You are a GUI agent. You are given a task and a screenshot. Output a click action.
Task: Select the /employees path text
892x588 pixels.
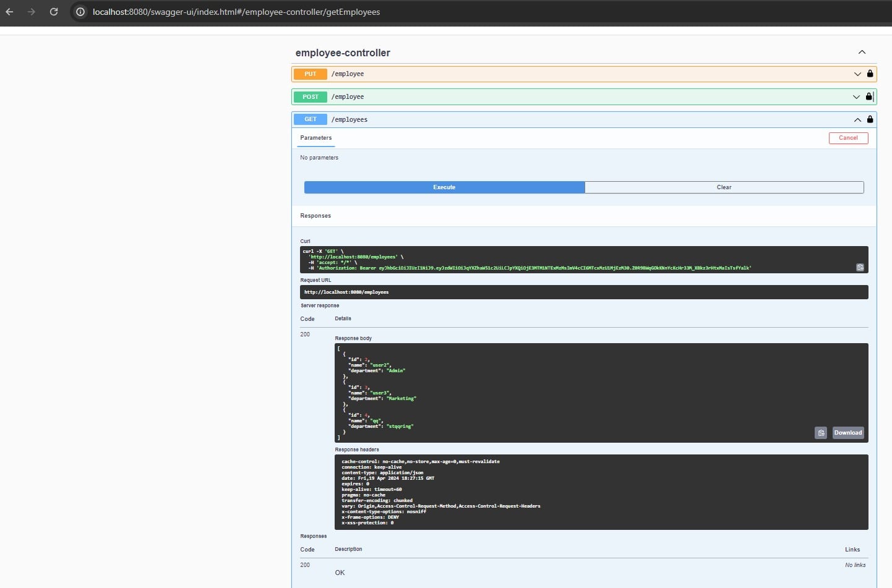(x=349, y=120)
